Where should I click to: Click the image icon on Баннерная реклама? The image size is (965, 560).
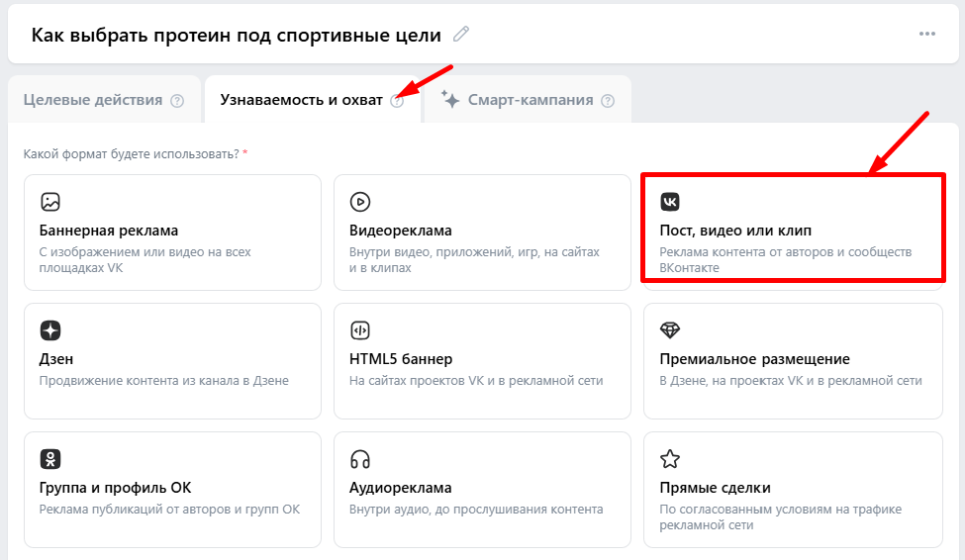(50, 202)
